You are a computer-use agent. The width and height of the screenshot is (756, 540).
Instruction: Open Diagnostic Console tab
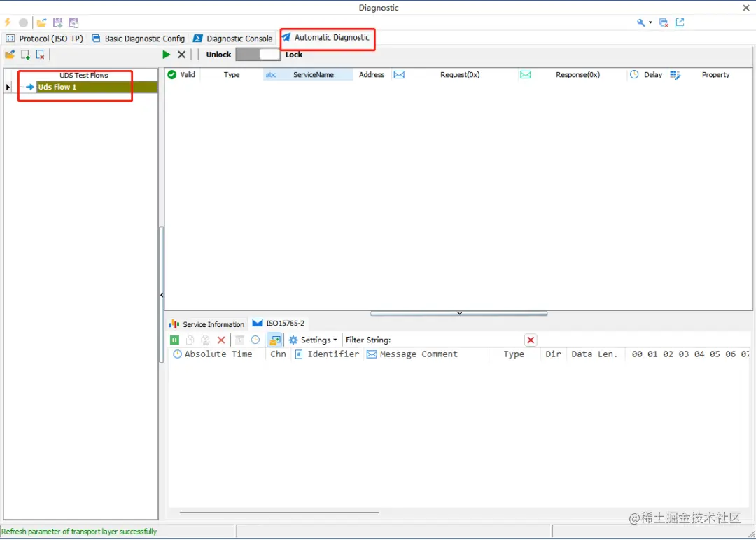point(233,39)
